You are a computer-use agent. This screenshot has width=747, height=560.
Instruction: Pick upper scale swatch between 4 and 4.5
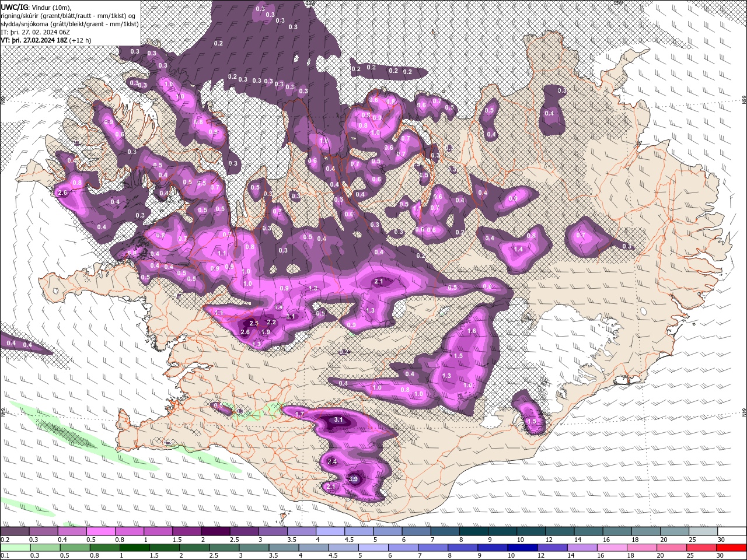click(x=330, y=531)
